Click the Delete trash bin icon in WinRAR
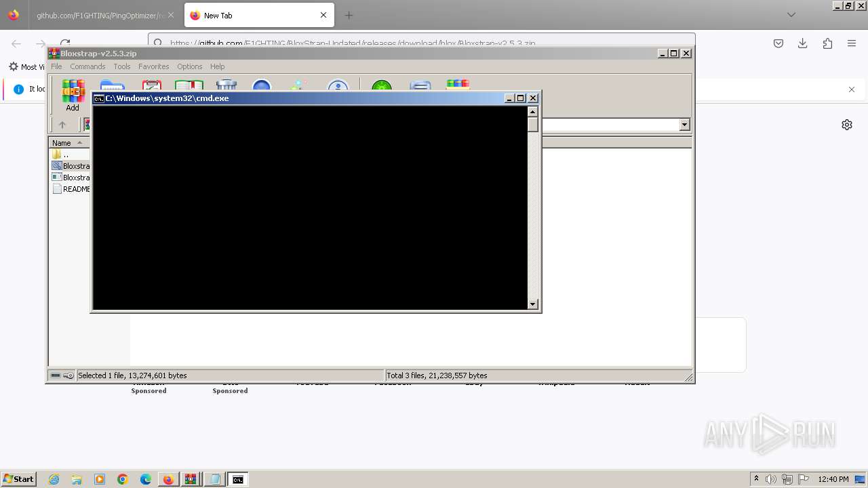868x488 pixels. (x=226, y=85)
